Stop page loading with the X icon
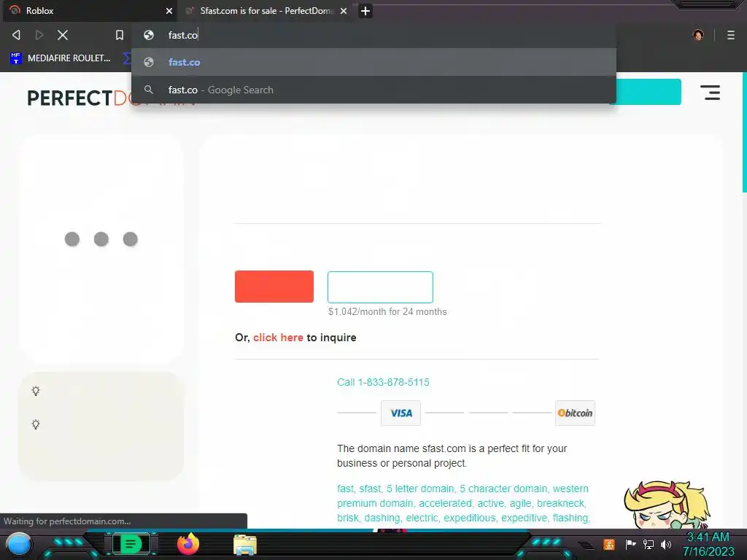 click(63, 35)
